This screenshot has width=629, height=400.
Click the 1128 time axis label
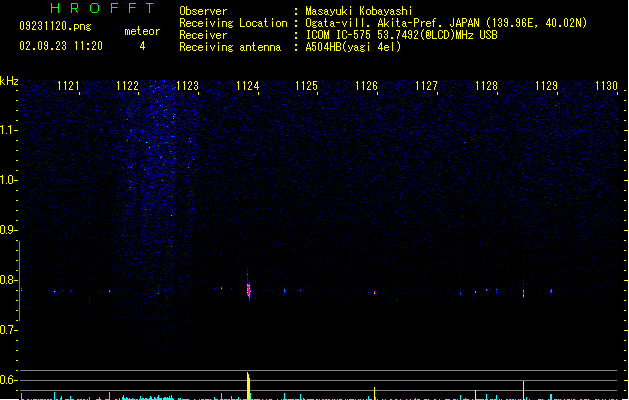point(486,86)
